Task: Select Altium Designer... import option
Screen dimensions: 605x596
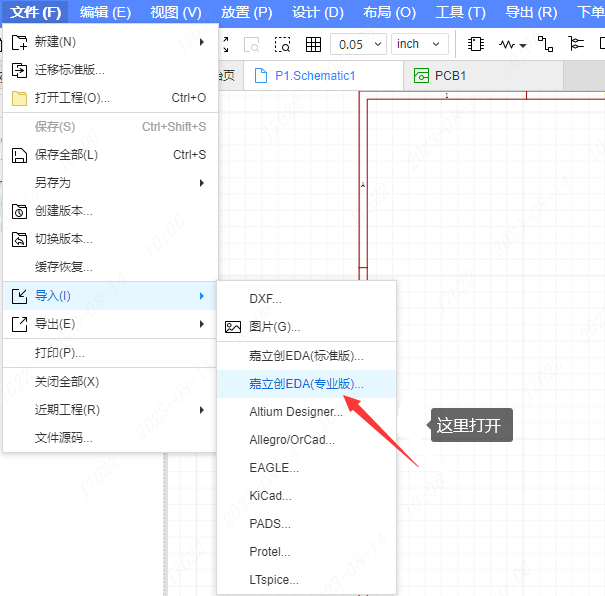Action: (x=307, y=412)
